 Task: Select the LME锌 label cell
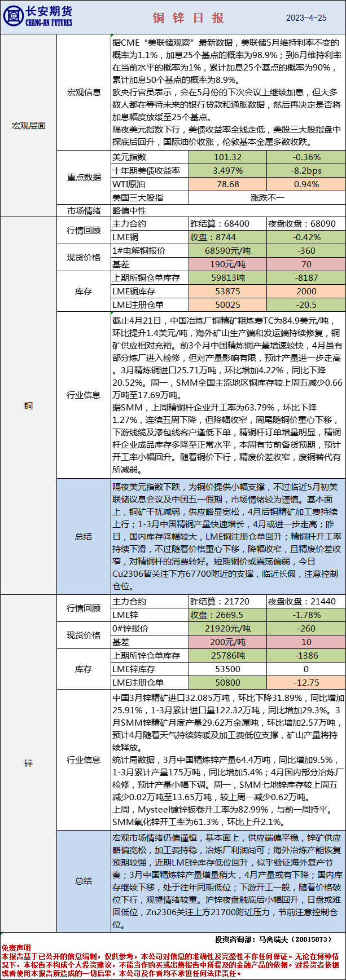(150, 615)
